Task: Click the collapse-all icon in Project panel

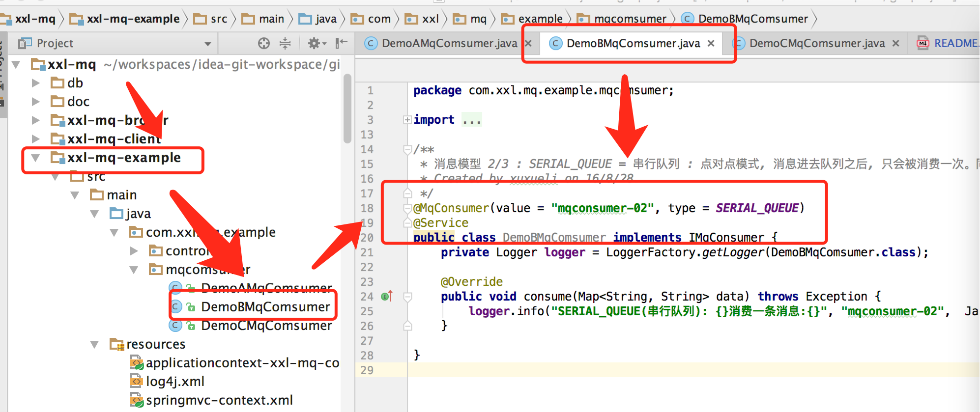Action: coord(285,43)
